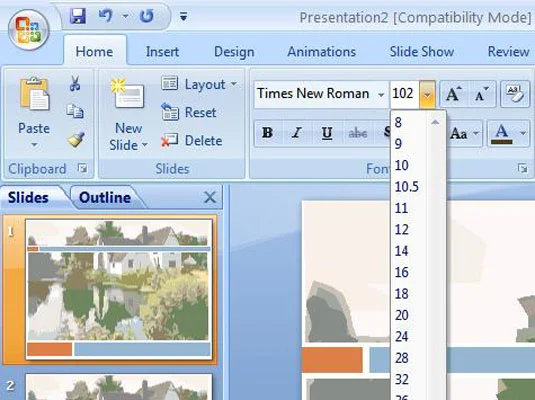Open the Outline tab in the side pane
This screenshot has width=535, height=400.
tap(105, 198)
